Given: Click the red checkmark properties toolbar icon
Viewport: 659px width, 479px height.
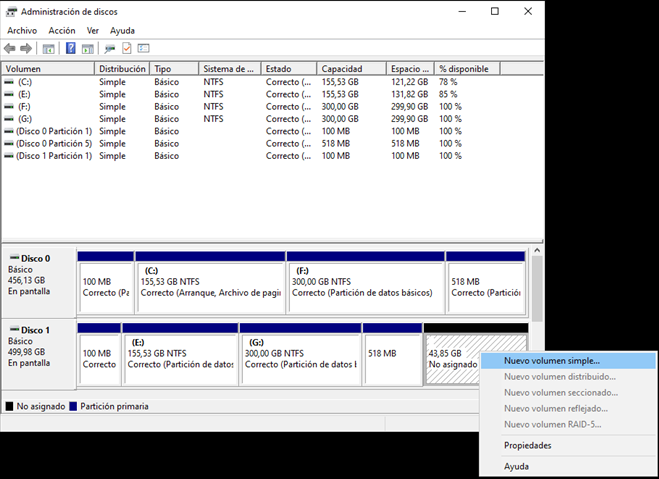Looking at the screenshot, I should (127, 48).
